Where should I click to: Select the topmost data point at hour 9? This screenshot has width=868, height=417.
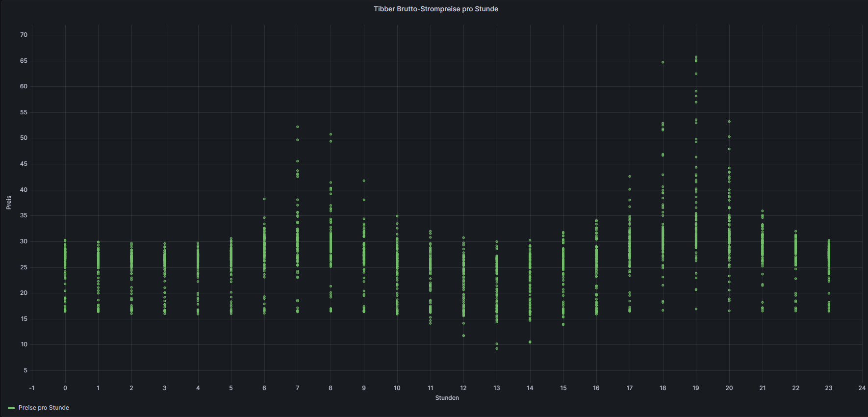coord(364,181)
